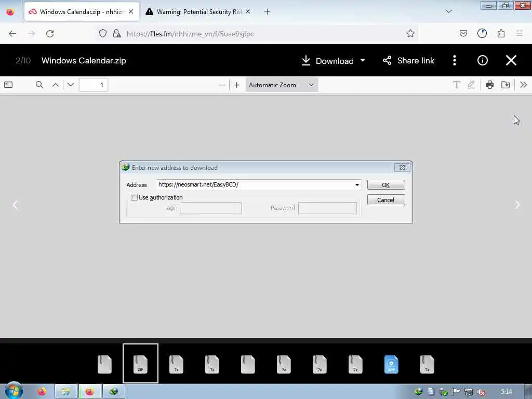This screenshot has height=399, width=532.
Task: Open the three-dot more options menu
Action: click(454, 60)
